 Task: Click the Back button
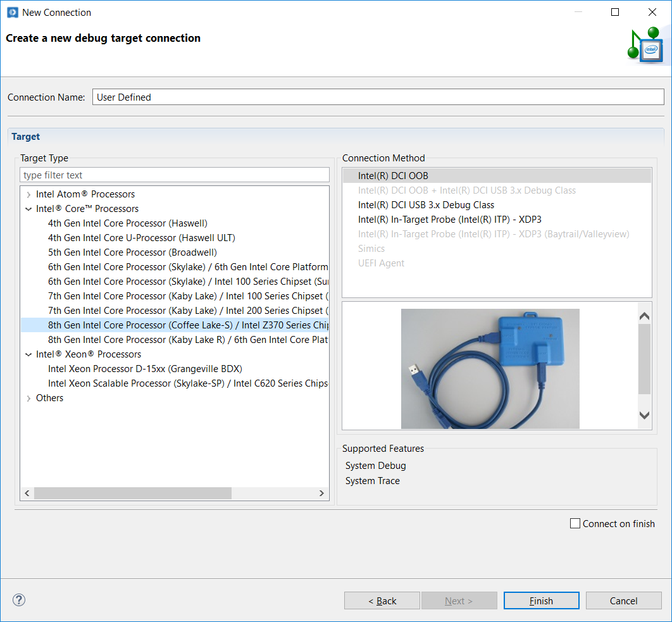point(382,600)
